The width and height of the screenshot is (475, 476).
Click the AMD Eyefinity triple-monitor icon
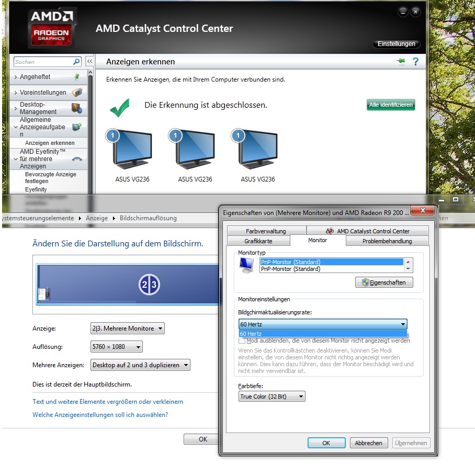pos(77,159)
